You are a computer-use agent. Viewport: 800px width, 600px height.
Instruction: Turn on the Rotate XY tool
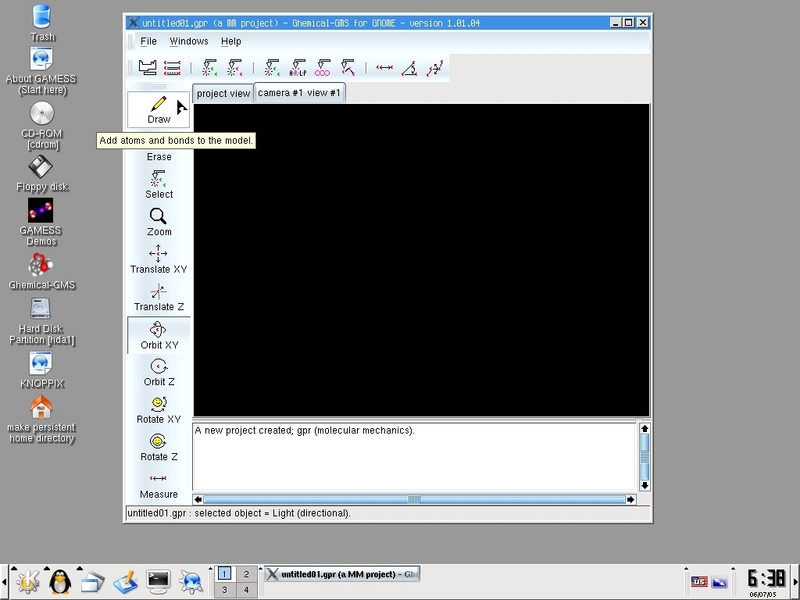point(158,409)
